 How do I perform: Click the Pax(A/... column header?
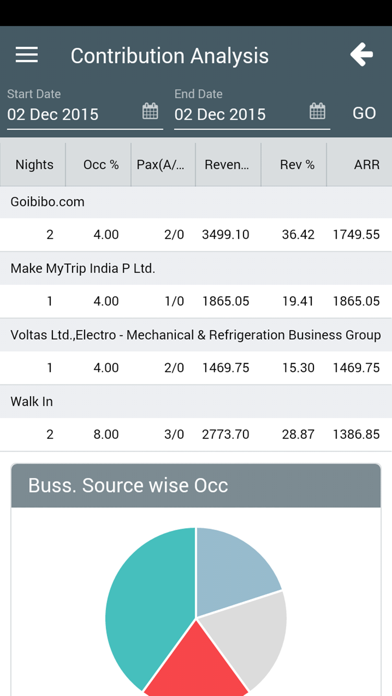coord(163,165)
